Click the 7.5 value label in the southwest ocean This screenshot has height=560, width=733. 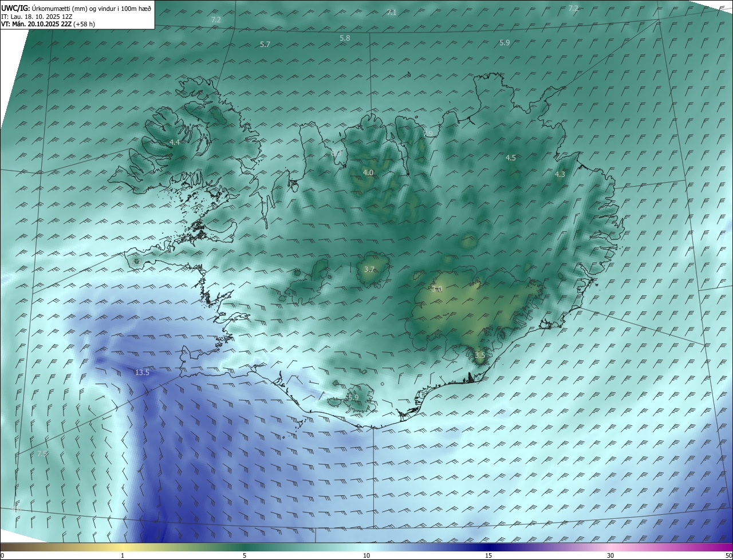[x=42, y=453]
